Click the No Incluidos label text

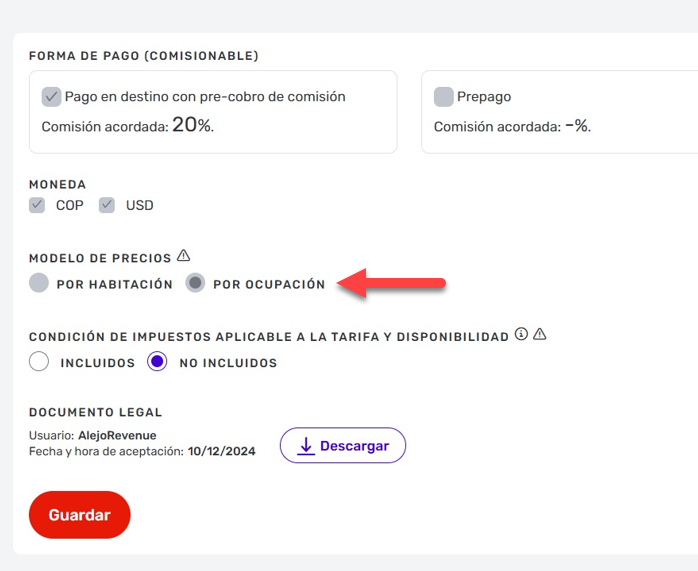228,363
